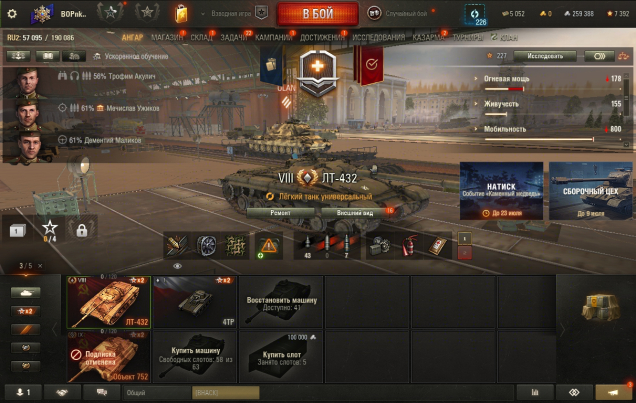
Task: Open the gold shopping bag store icon
Action: tap(181, 14)
